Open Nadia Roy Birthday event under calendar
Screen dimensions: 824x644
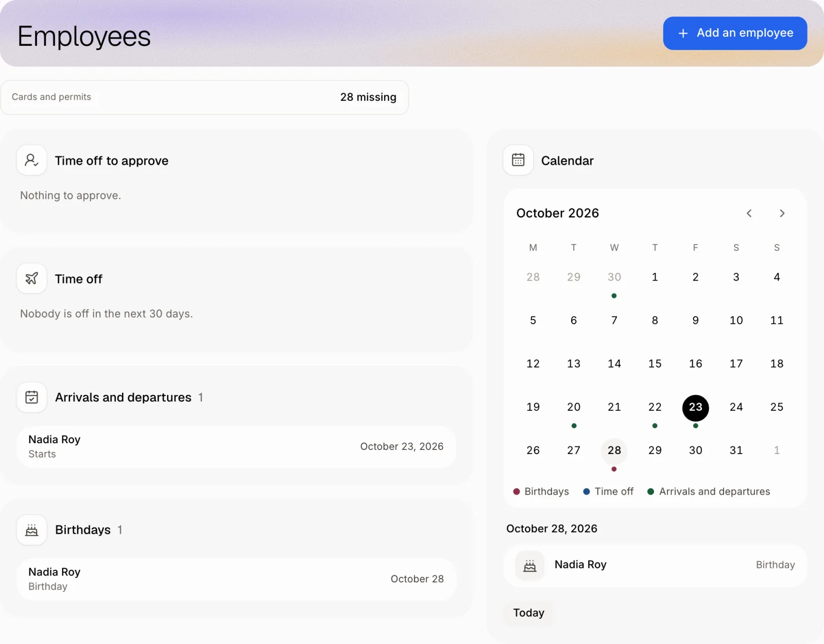[x=655, y=566]
